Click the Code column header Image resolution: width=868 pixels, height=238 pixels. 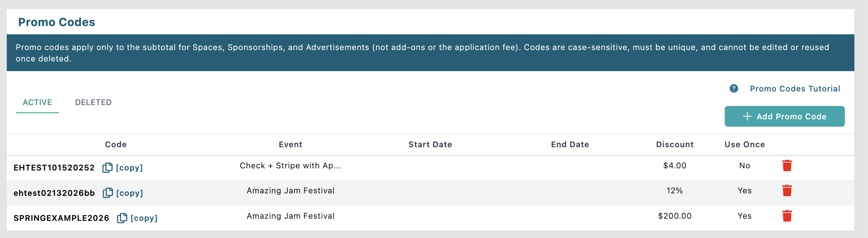116,144
